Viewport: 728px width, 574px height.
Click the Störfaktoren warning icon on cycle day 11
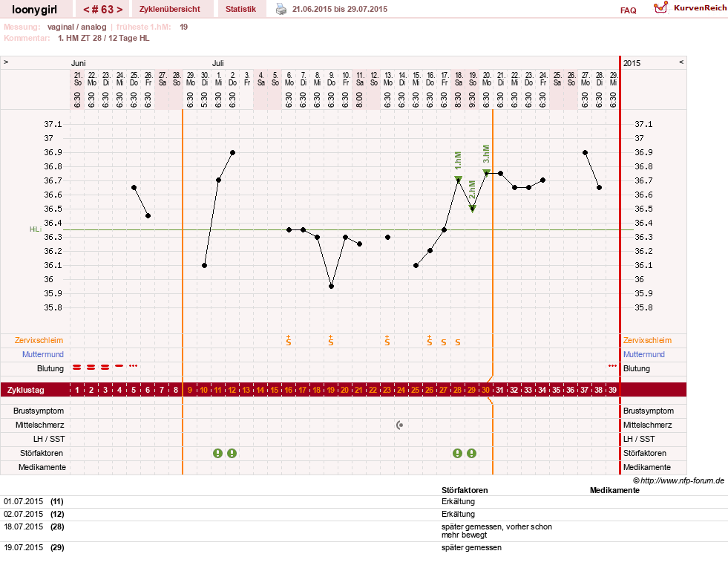click(x=217, y=453)
